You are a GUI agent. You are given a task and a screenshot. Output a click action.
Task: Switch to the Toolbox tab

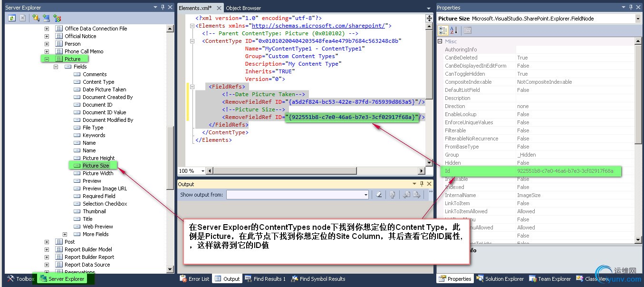click(x=20, y=279)
